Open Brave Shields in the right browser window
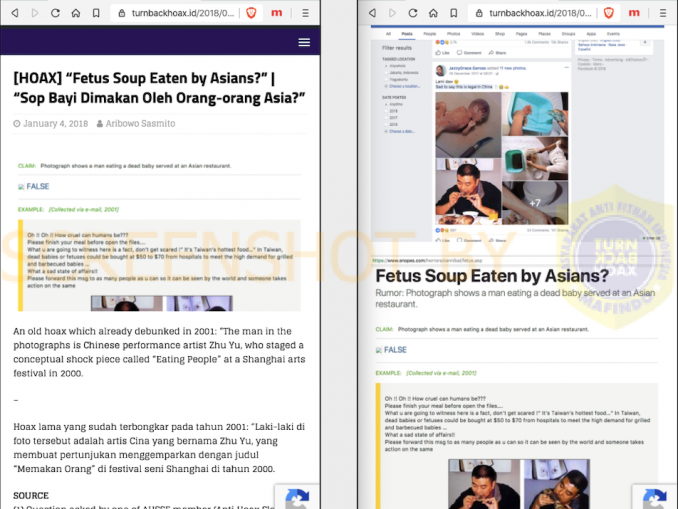 click(x=608, y=13)
